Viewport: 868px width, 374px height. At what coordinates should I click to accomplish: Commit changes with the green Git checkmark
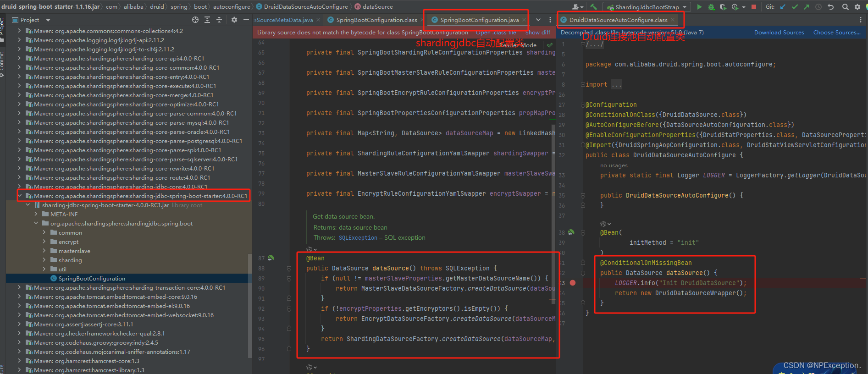pyautogui.click(x=795, y=7)
